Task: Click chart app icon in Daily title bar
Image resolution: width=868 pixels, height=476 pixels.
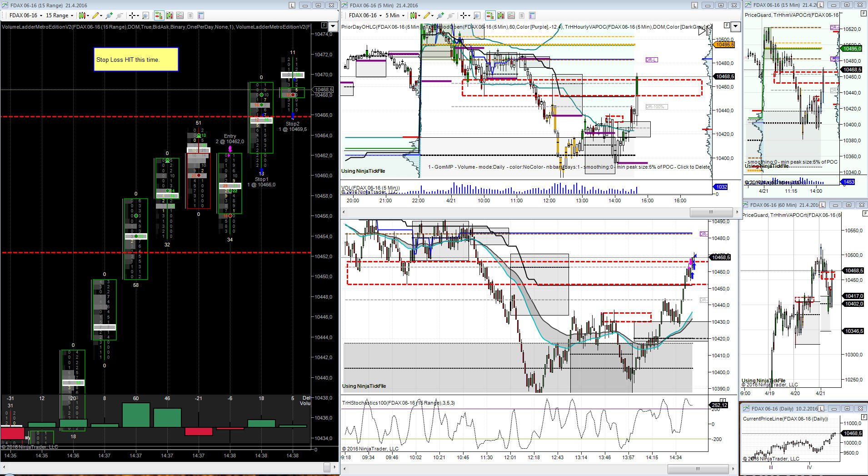Action: pos(745,408)
